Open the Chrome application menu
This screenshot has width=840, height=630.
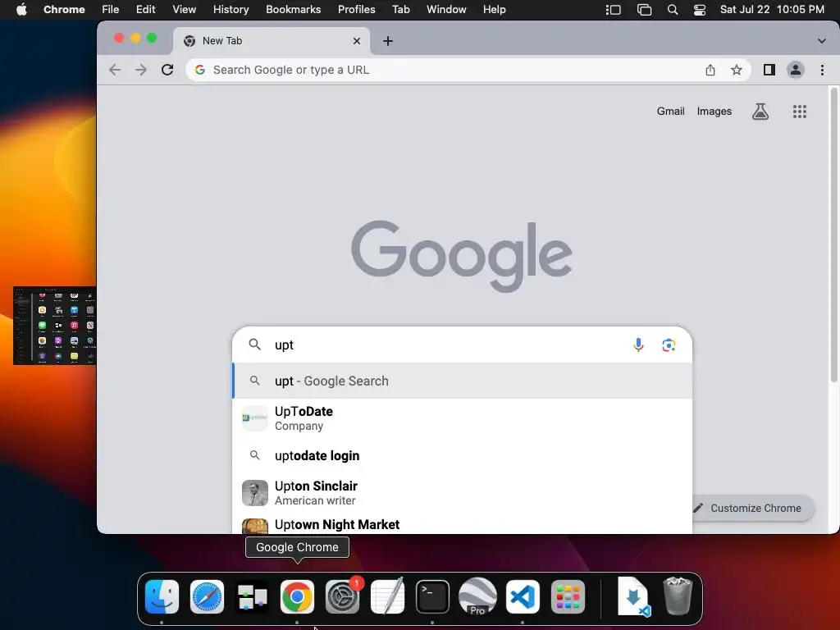(64, 10)
